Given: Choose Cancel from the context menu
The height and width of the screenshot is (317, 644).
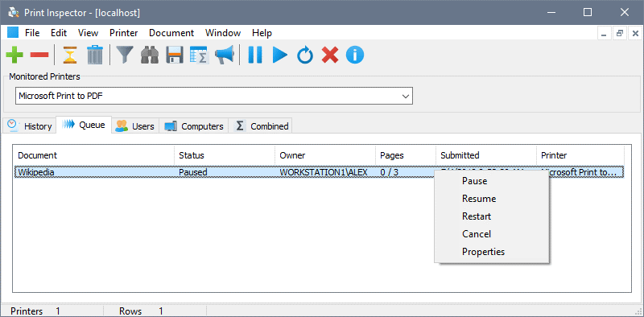Looking at the screenshot, I should [x=477, y=234].
